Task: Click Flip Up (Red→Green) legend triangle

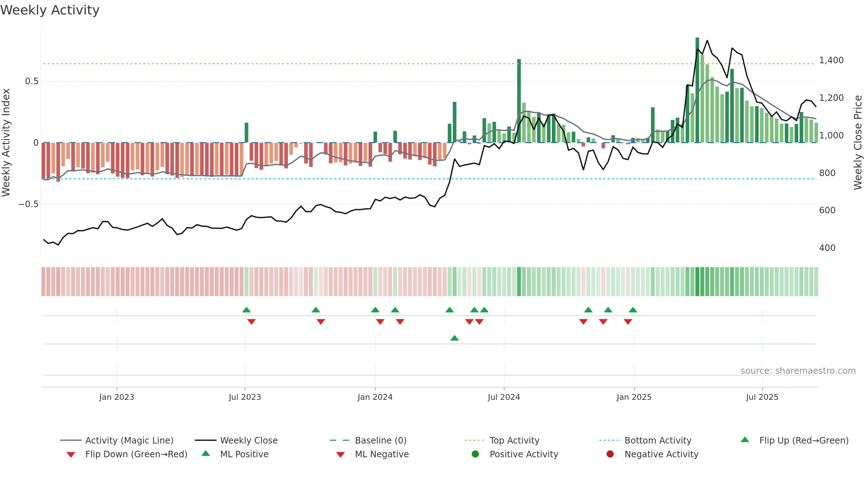Action: [x=745, y=440]
